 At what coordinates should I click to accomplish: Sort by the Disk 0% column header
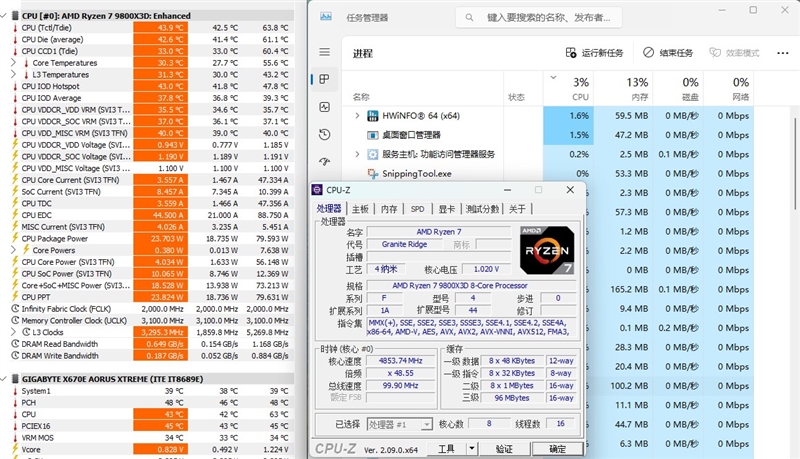678,89
